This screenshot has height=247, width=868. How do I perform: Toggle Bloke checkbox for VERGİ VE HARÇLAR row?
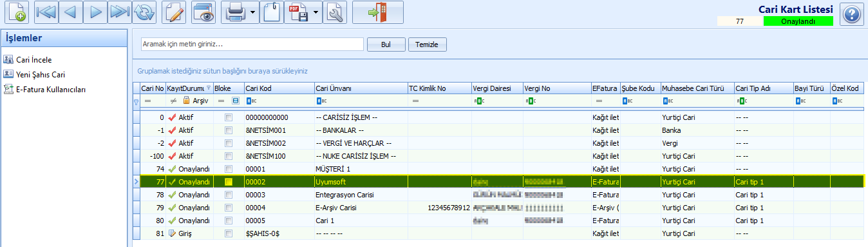228,143
